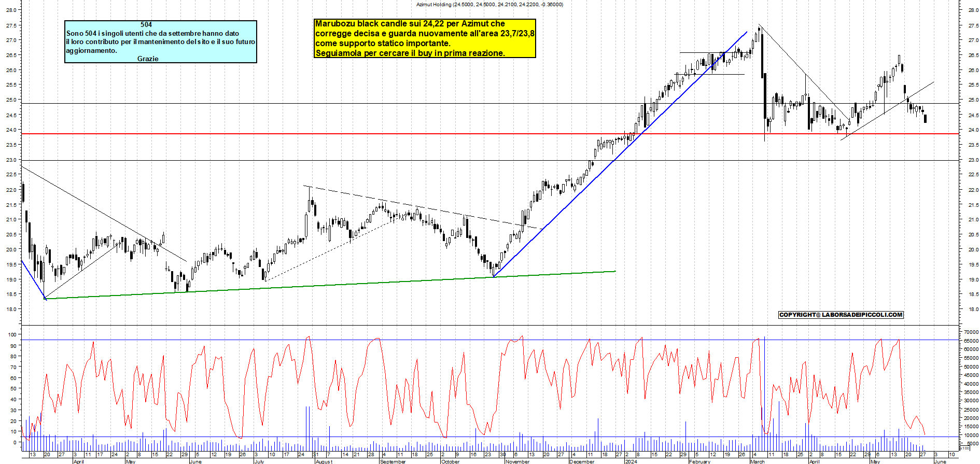Click the 'December' month label

(x=582, y=461)
